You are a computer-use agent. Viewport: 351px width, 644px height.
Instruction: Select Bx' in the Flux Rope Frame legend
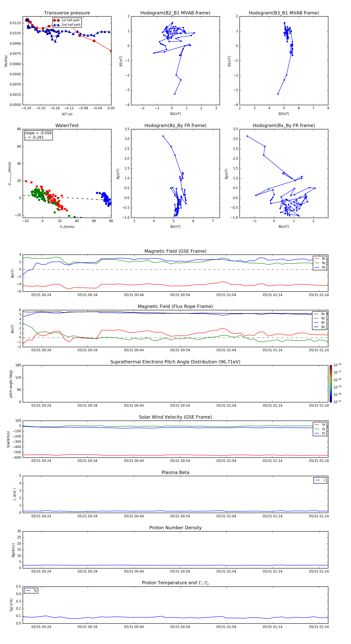click(320, 314)
